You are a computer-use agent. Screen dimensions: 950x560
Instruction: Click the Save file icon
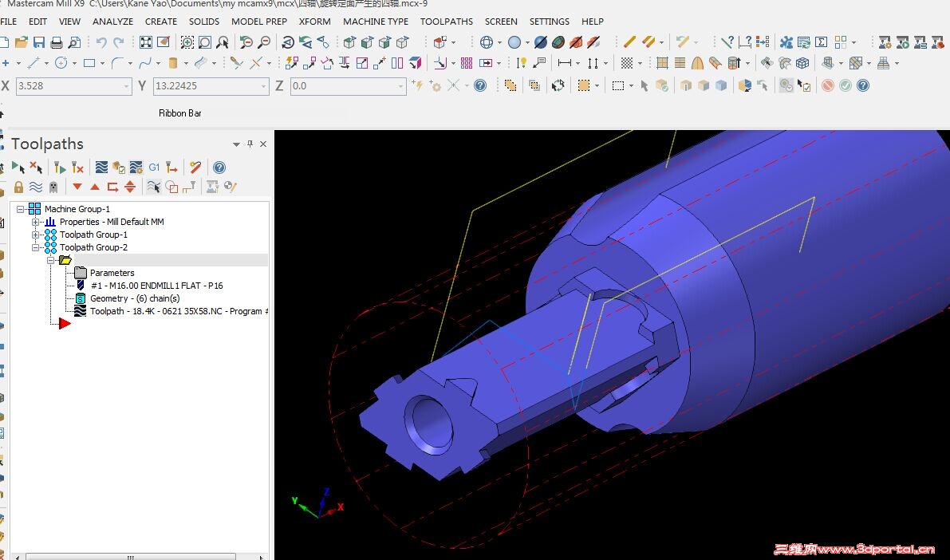(x=39, y=41)
